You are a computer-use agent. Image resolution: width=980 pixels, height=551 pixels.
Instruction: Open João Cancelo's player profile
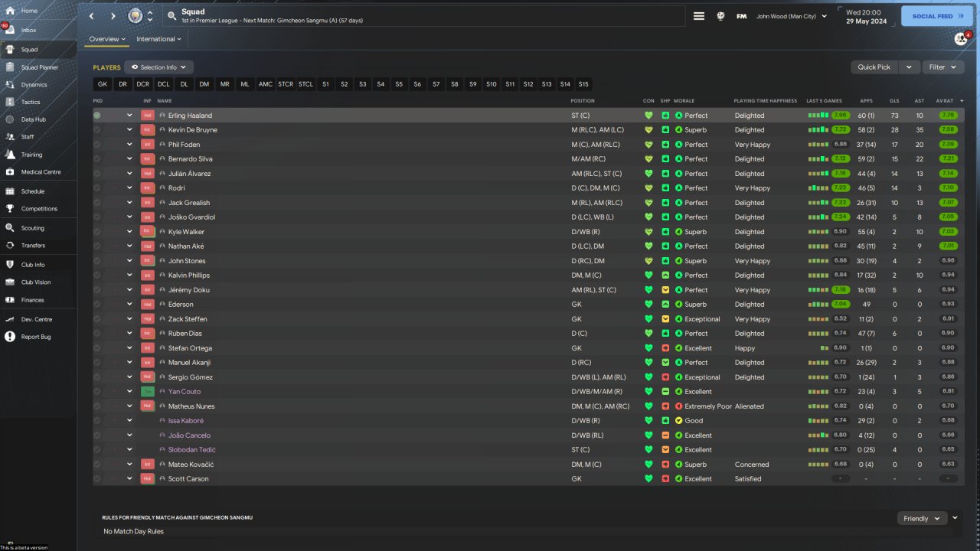coord(189,435)
